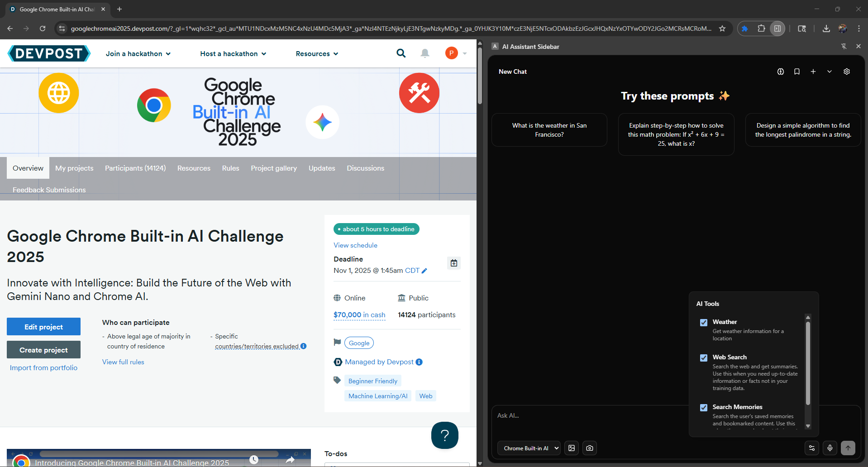Open sidebar settings gear icon
Image resolution: width=868 pixels, height=467 pixels.
[847, 71]
